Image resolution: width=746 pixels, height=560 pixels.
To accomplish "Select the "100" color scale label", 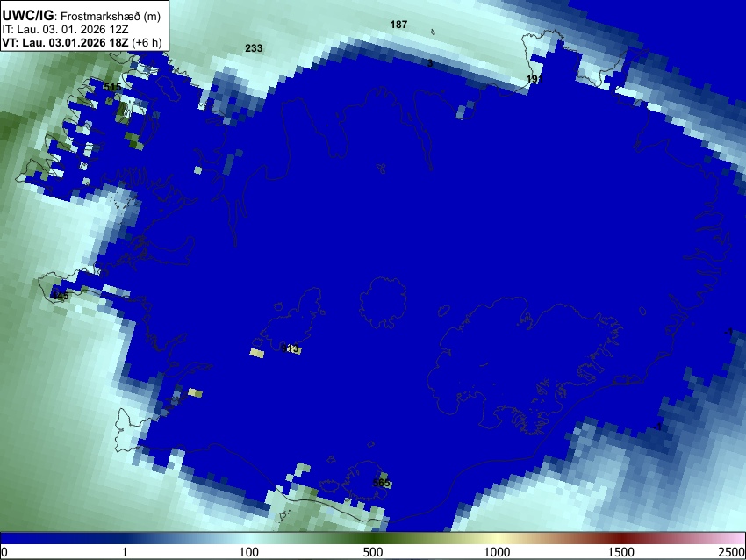I will tap(248, 552).
